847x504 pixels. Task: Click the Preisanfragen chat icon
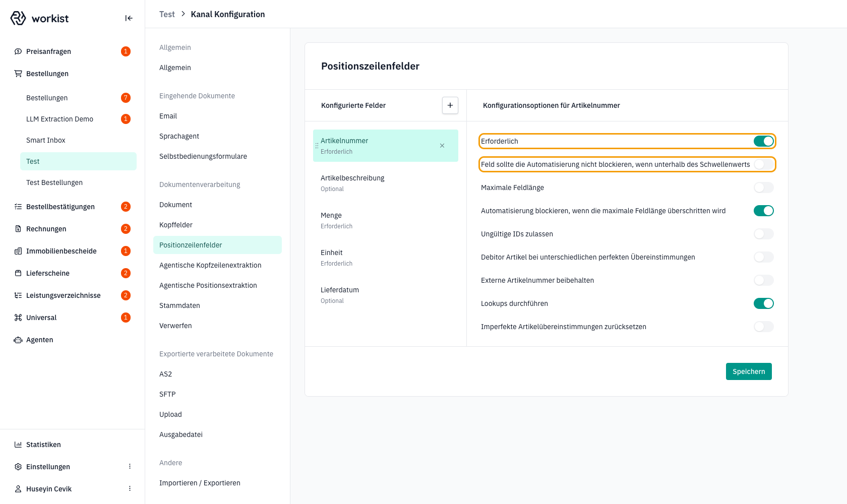point(18,51)
